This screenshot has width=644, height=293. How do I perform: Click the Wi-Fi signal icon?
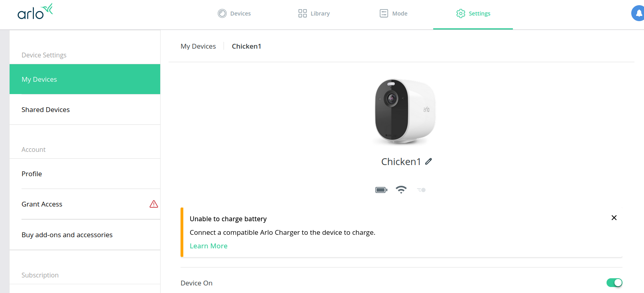401,189
